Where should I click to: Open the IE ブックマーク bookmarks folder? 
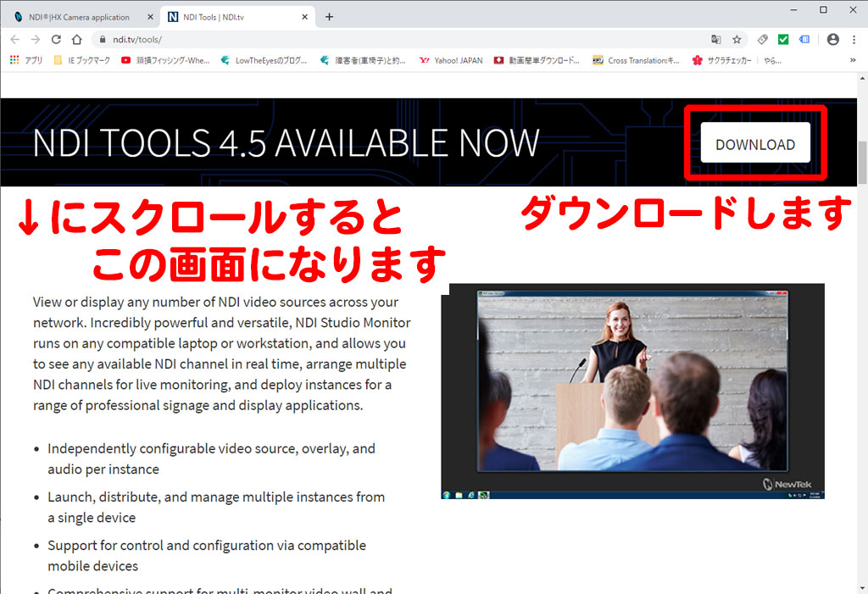tap(82, 60)
